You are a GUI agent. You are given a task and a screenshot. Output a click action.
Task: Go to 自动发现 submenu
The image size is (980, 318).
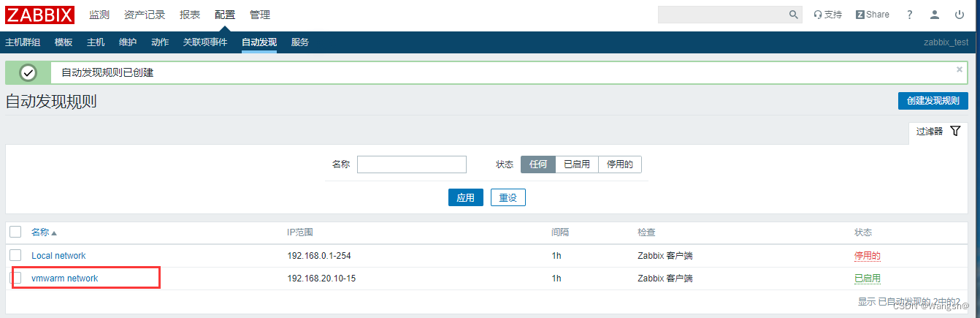point(259,42)
